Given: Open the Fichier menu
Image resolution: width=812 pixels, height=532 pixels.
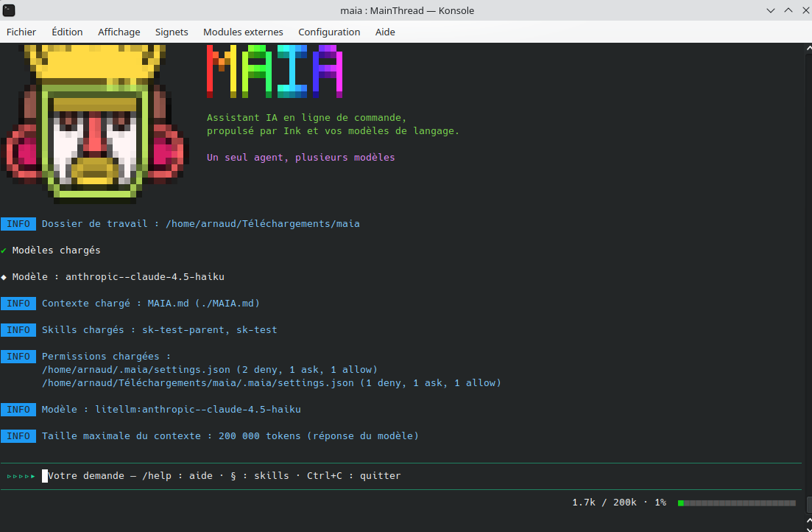Looking at the screenshot, I should [21, 32].
